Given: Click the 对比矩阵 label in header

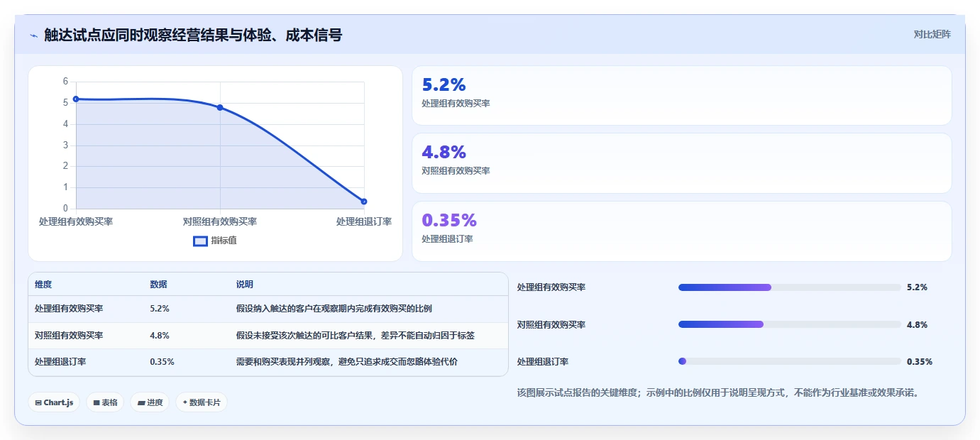Looking at the screenshot, I should 932,34.
